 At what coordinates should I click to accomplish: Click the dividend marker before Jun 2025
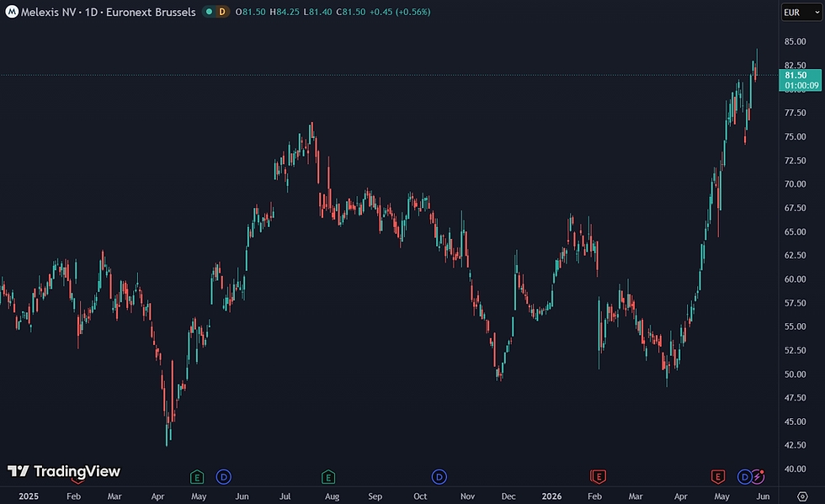224,477
